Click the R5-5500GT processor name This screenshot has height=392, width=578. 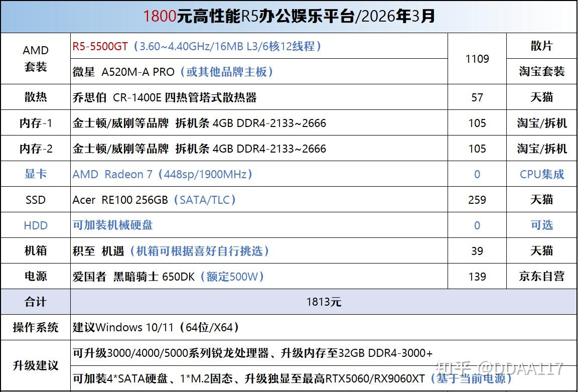tap(100, 46)
